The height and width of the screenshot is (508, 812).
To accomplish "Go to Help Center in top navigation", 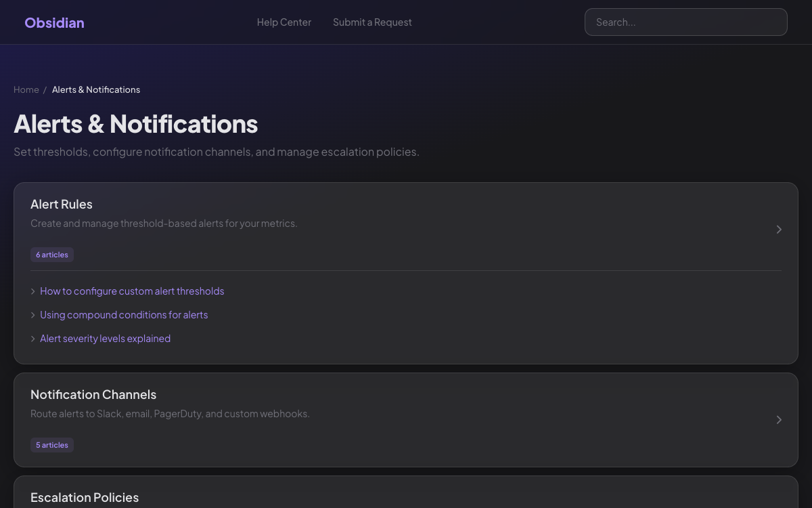I will (x=284, y=22).
